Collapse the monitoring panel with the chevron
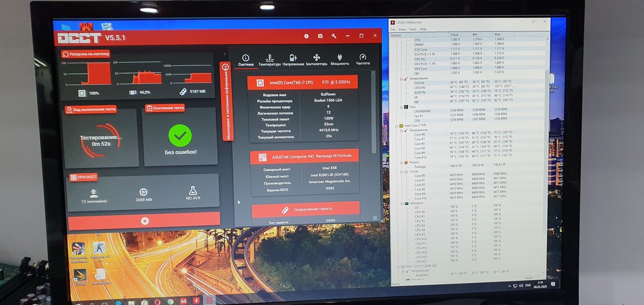The height and width of the screenshot is (305, 644). [x=225, y=54]
